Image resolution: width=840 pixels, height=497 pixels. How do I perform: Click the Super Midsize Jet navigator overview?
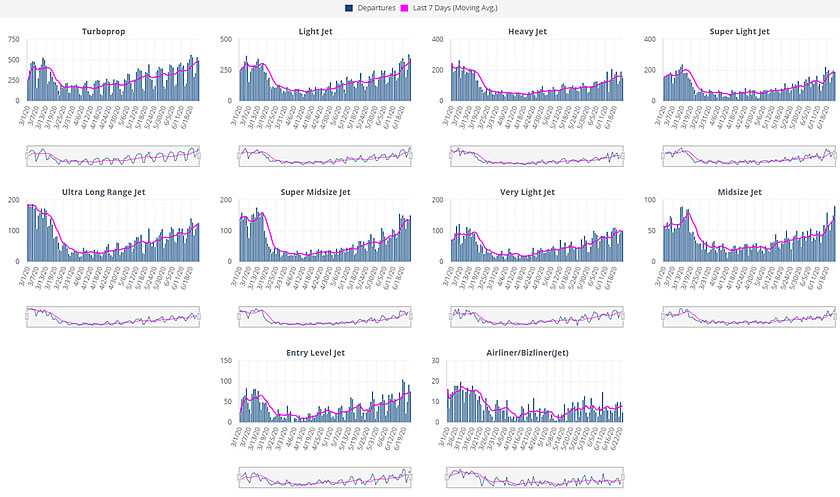tap(325, 317)
